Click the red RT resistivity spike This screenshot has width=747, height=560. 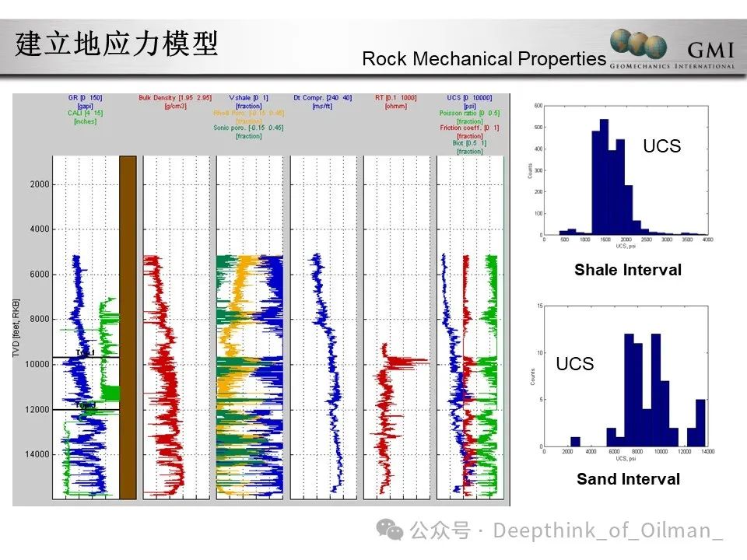pos(409,360)
